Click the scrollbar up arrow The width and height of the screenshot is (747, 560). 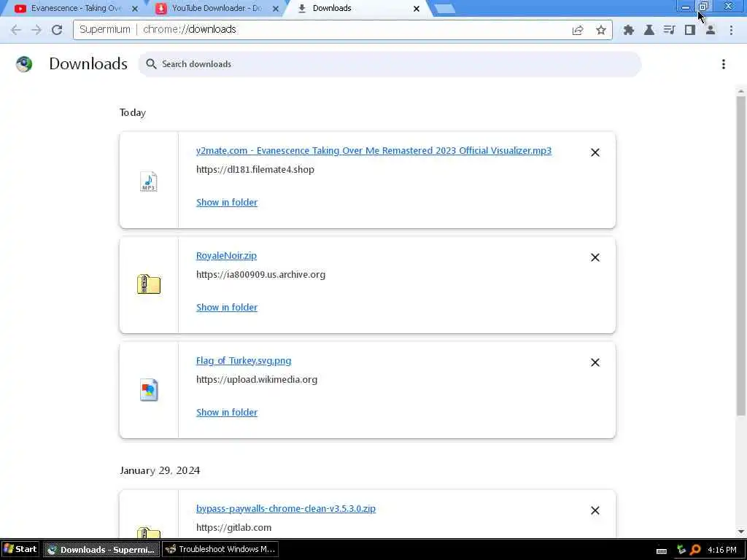(x=741, y=91)
